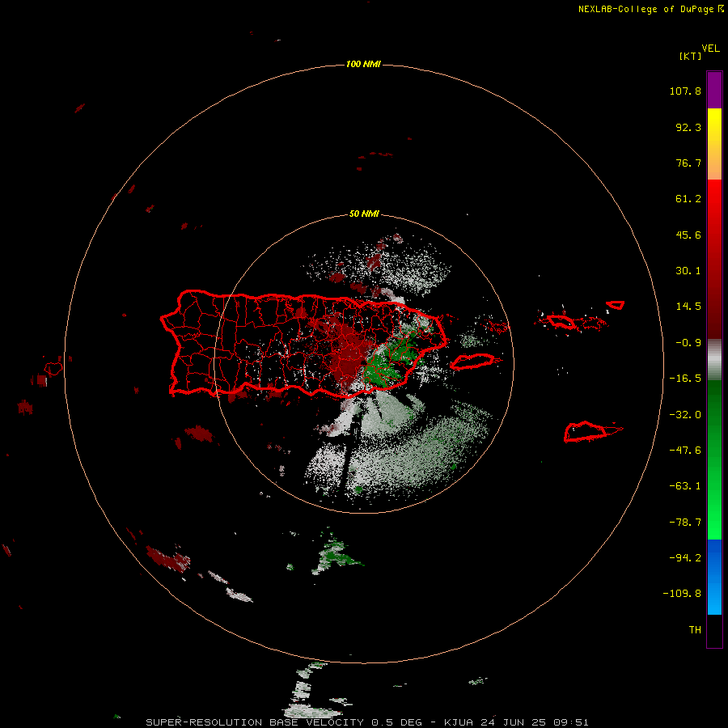728x728 pixels.
Task: Click the -16.5 velocity scale value
Action: click(685, 379)
